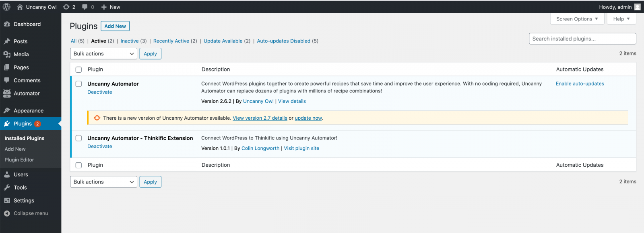The image size is (644, 233).
Task: Click the Posts pin icon
Action: (x=7, y=41)
